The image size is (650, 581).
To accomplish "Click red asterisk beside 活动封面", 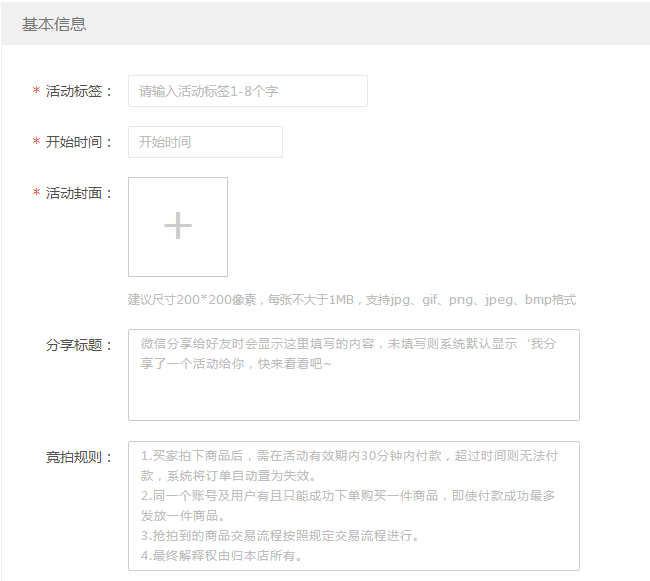I will 37,194.
